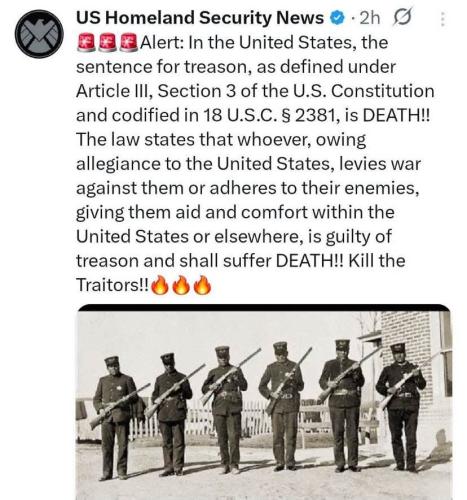This screenshot has width=467, height=500.
Task: Open the eagle logo profile avatar
Action: [39, 34]
